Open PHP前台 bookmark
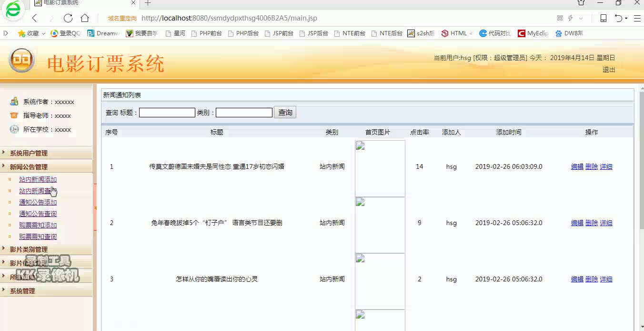This screenshot has width=644, height=331. (206, 33)
